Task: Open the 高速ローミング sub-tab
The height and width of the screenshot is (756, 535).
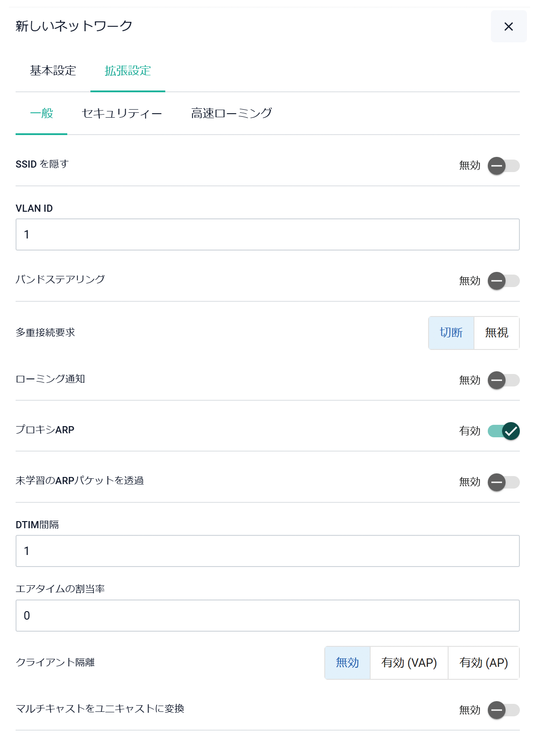Action: pyautogui.click(x=231, y=114)
